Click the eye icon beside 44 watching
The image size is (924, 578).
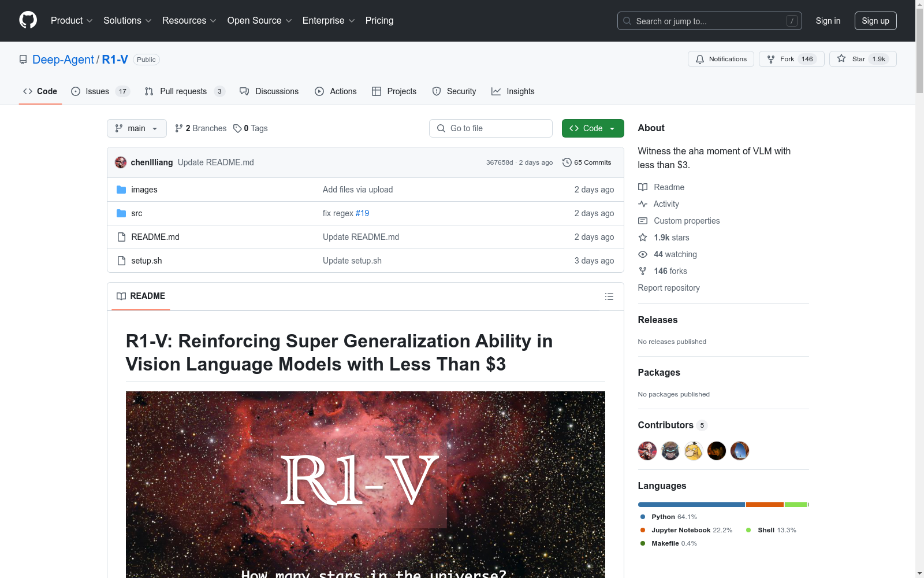coord(643,254)
